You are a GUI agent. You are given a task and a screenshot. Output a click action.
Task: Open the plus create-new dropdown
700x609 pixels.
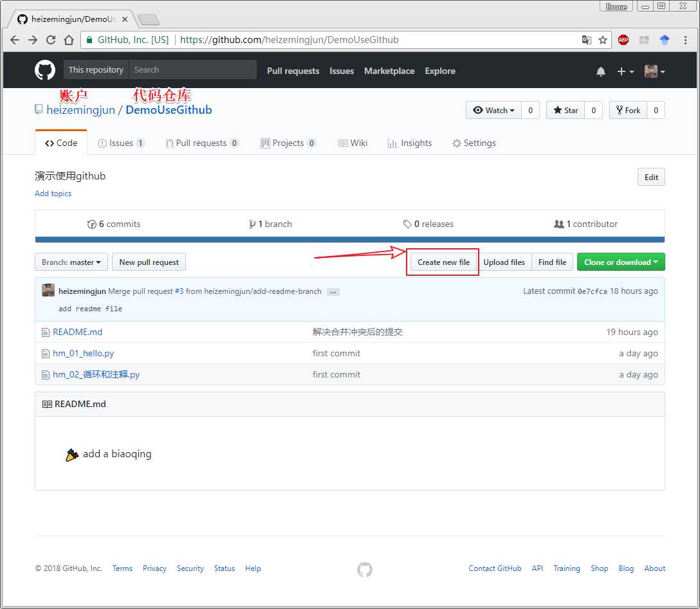[x=625, y=71]
